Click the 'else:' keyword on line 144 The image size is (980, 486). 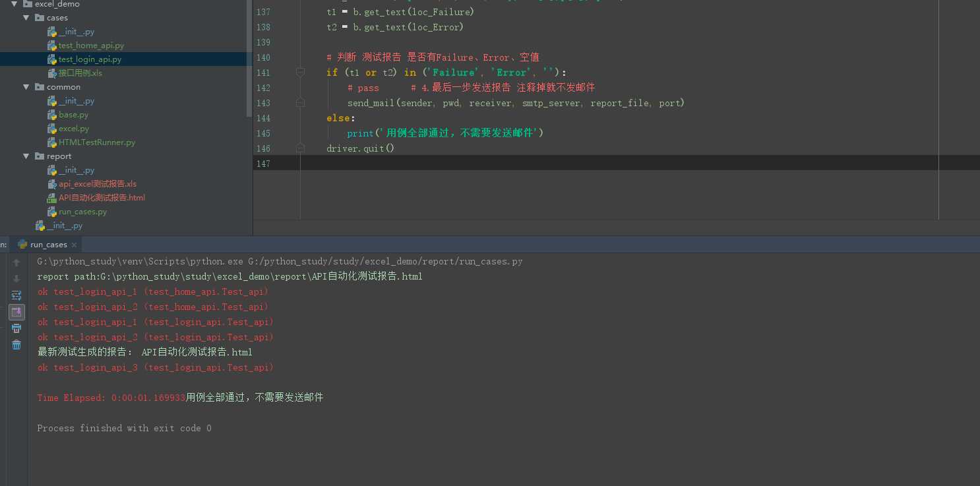click(340, 118)
